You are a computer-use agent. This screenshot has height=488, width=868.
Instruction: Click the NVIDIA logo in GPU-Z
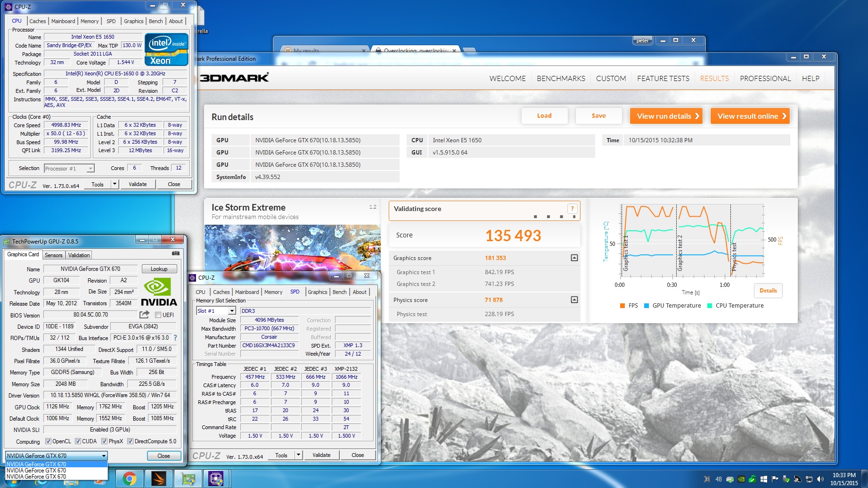click(159, 292)
